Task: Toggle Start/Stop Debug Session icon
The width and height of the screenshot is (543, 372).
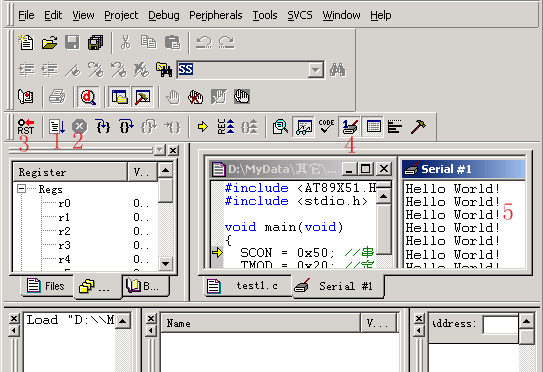Action: point(88,97)
